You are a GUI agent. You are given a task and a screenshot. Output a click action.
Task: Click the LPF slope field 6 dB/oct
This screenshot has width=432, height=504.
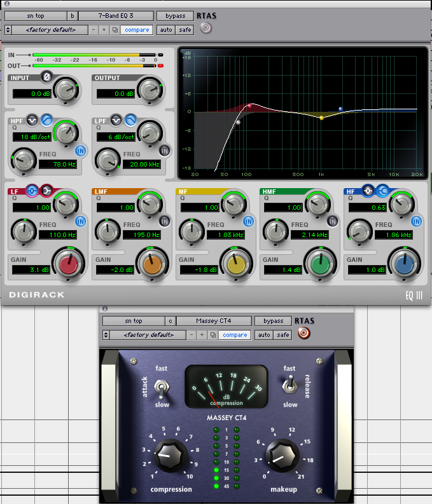tap(116, 137)
